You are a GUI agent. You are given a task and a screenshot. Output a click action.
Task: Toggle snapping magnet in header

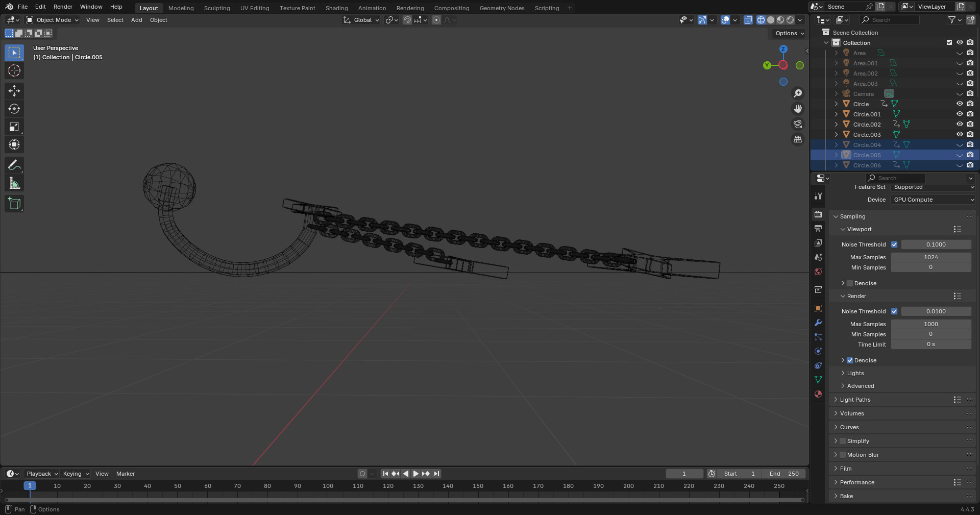pos(407,20)
